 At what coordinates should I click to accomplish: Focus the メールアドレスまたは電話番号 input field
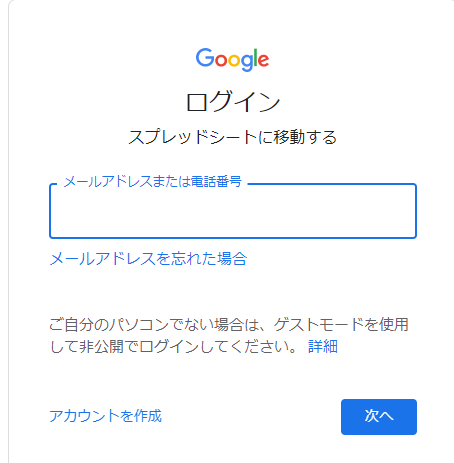tap(233, 211)
